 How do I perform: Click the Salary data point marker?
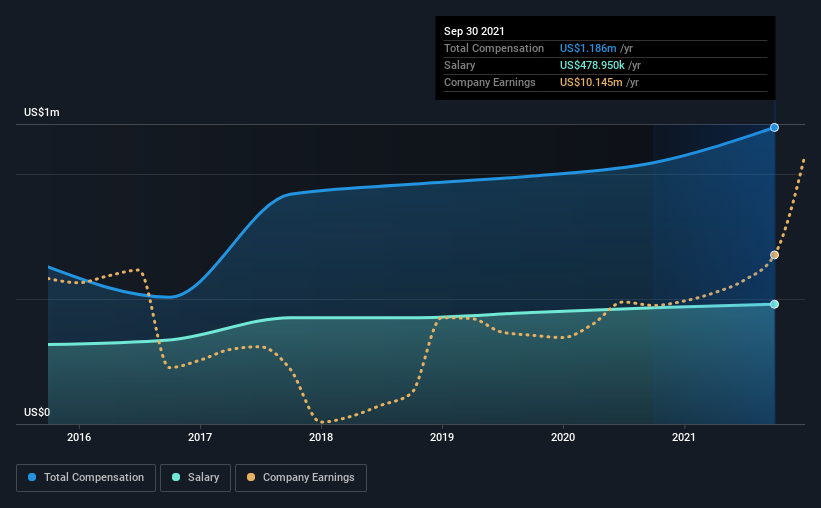(x=774, y=304)
